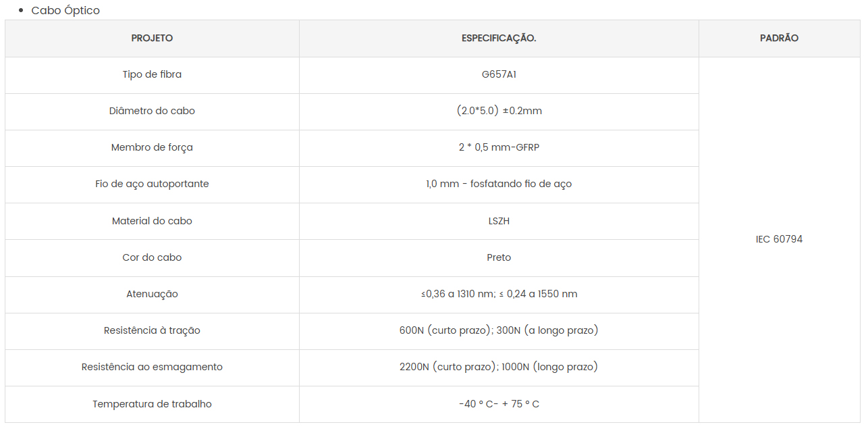Select the Membro de força row label
The height and width of the screenshot is (429, 868).
[x=152, y=148]
